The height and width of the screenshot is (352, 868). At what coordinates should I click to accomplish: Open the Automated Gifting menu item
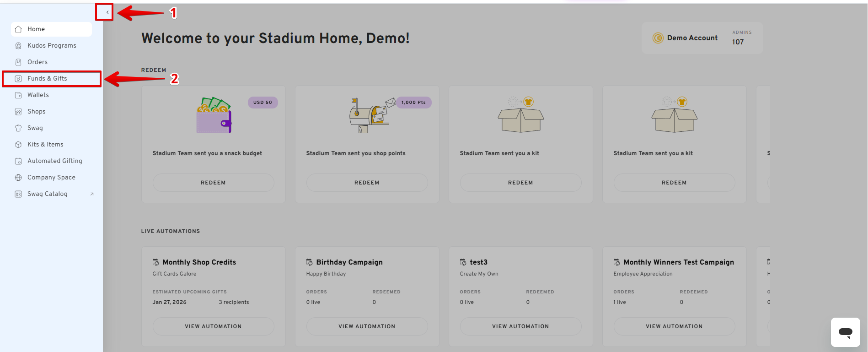point(54,161)
